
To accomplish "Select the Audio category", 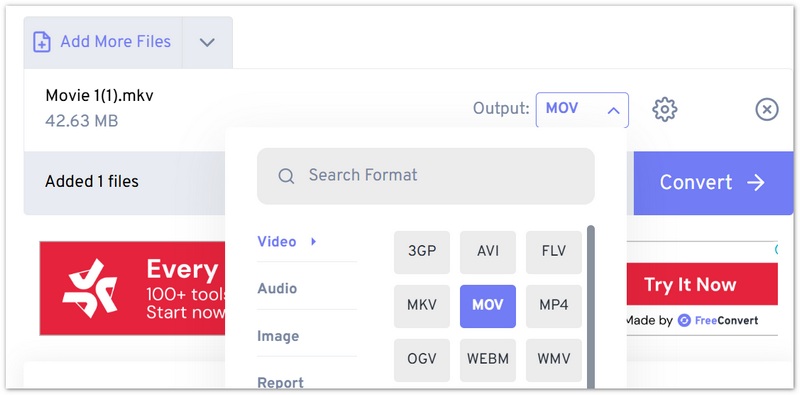I will [x=278, y=289].
